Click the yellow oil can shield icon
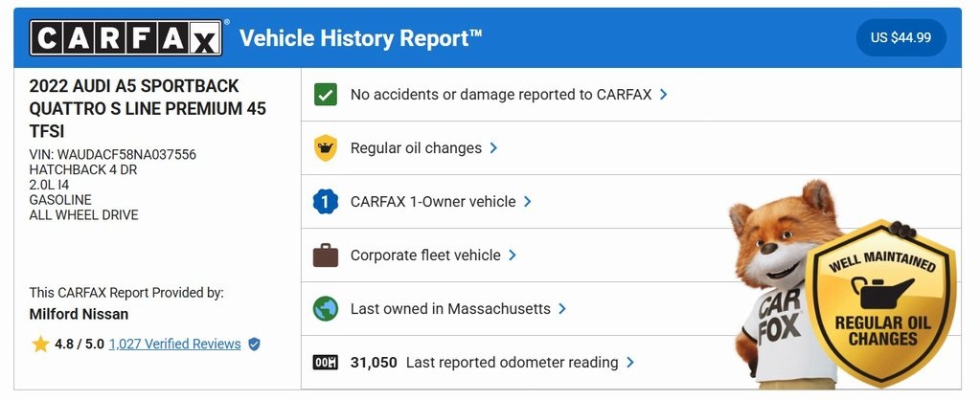 (326, 148)
